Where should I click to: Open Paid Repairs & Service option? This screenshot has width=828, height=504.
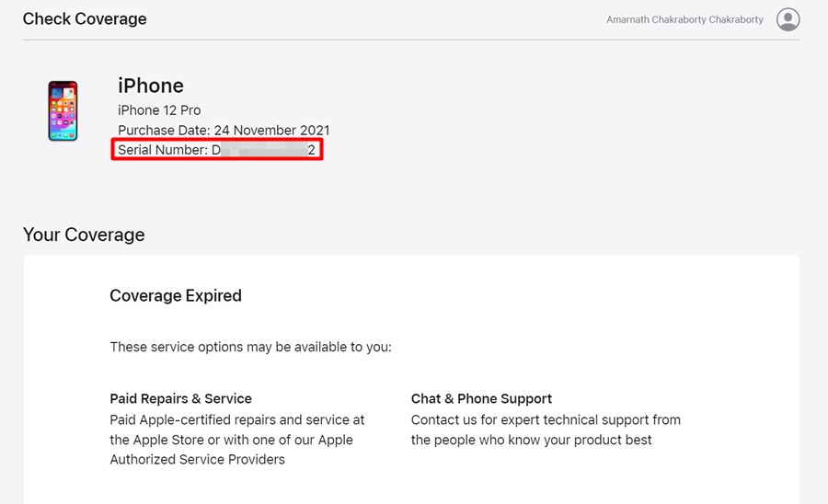click(x=180, y=398)
